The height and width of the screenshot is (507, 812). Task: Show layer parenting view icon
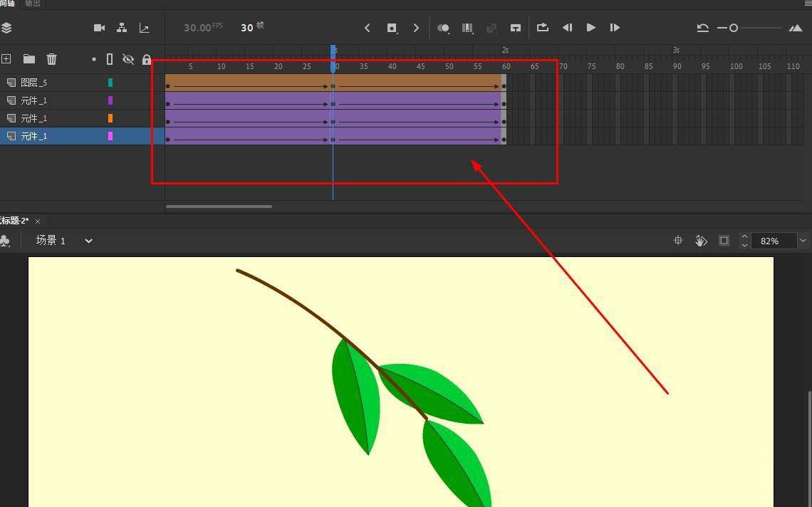point(122,28)
